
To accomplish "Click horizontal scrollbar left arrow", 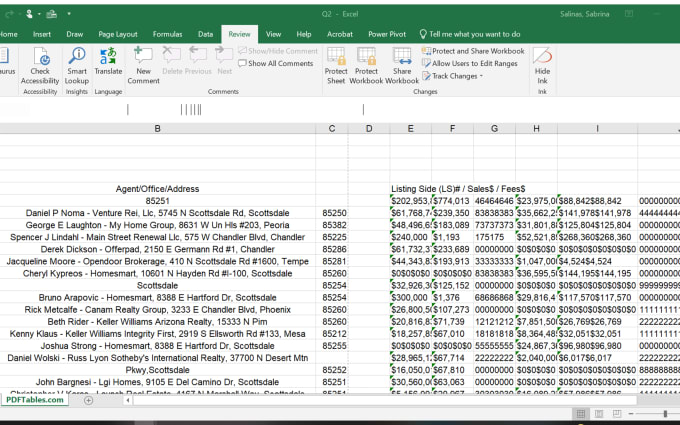I will (x=128, y=400).
